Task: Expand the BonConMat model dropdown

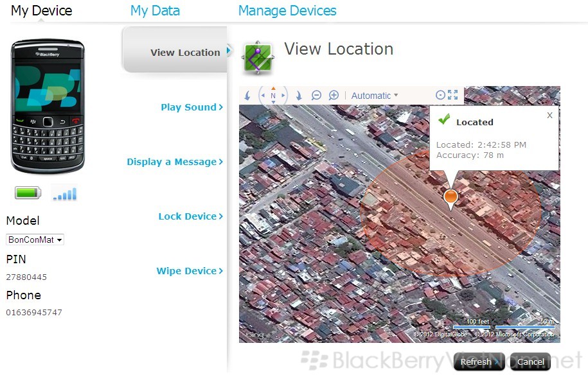Action: pyautogui.click(x=35, y=240)
